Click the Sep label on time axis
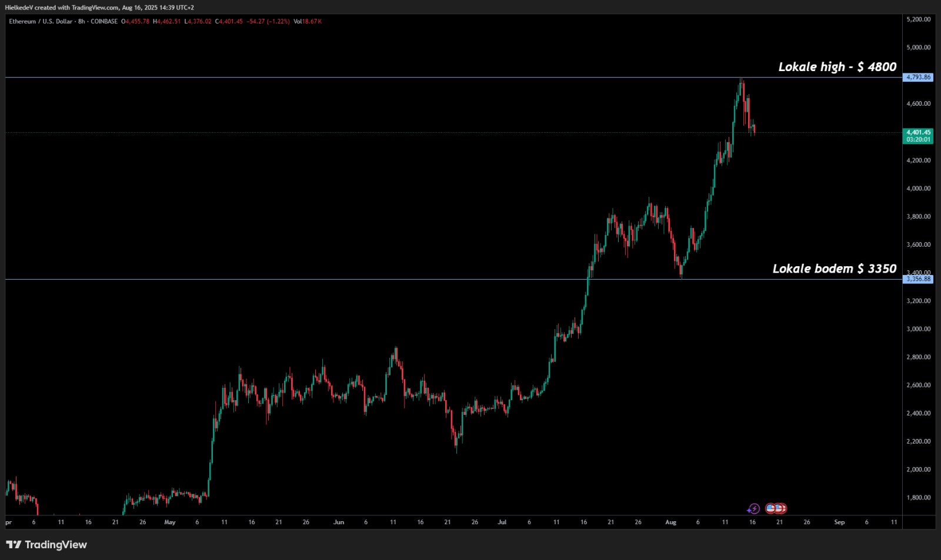This screenshot has width=941, height=560. (x=839, y=522)
